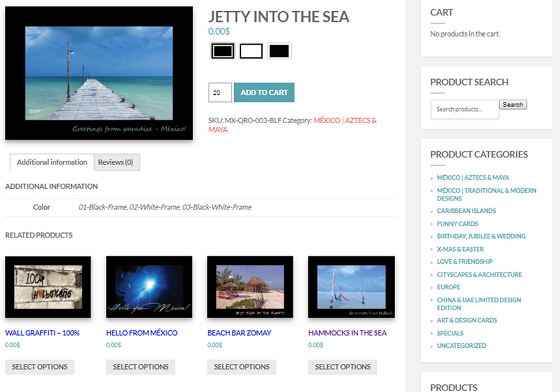Click the Add to Cart button
This screenshot has width=560, height=392.
[x=264, y=92]
